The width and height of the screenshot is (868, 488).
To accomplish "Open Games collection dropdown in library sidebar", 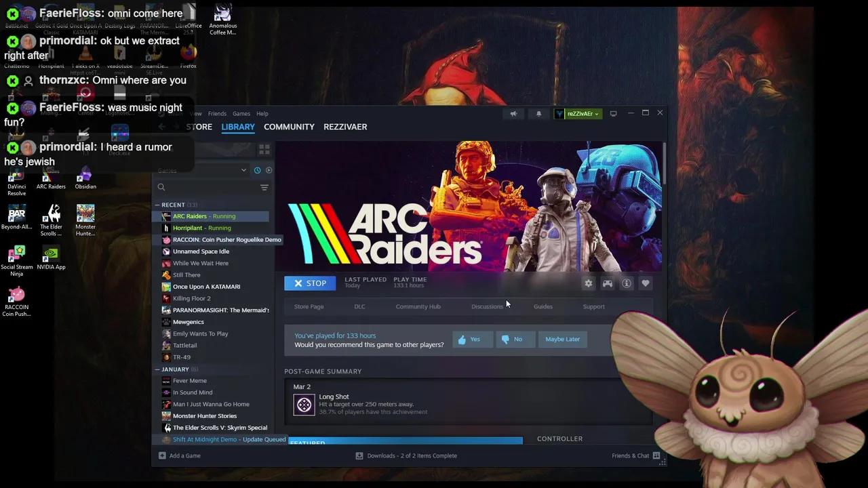I will click(202, 170).
